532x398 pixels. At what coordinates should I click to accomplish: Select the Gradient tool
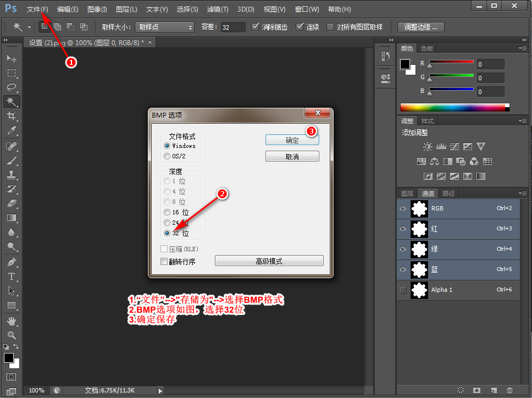(12, 218)
